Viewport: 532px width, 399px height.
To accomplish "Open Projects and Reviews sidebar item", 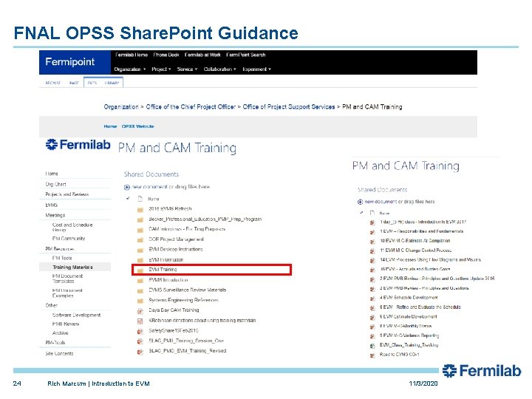I will 66,194.
